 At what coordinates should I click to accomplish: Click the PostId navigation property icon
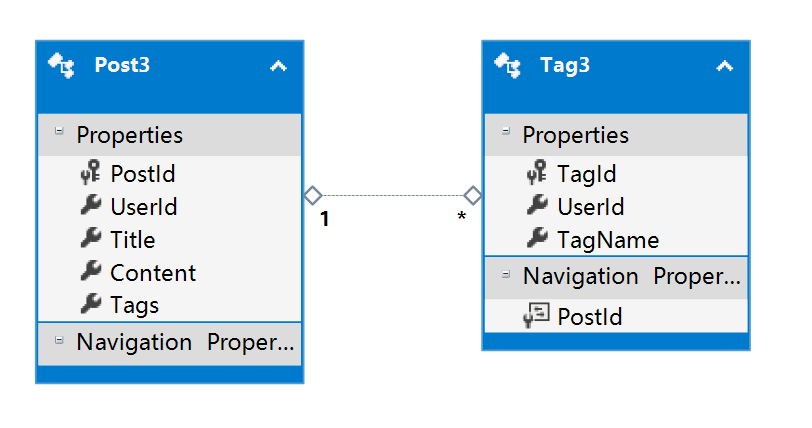536,317
